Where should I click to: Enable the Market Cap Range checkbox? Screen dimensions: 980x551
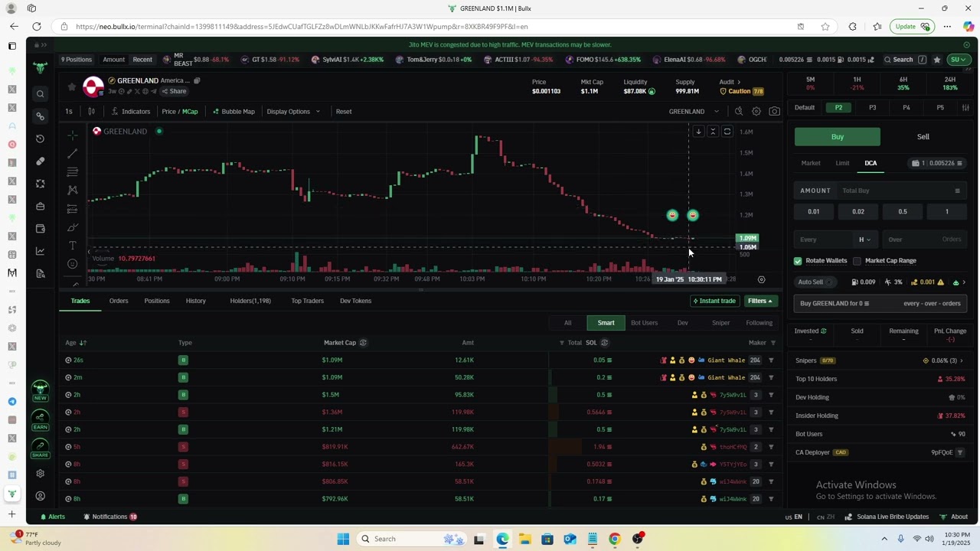[857, 261]
